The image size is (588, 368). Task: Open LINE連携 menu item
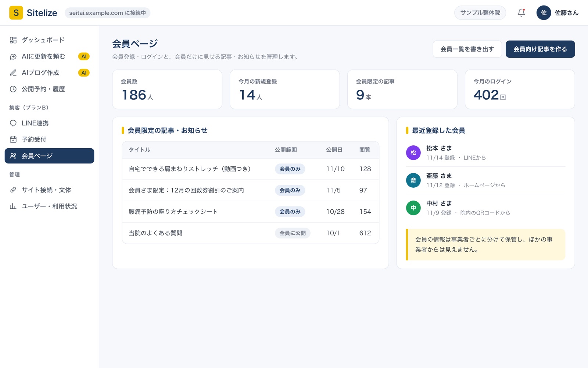point(49,123)
